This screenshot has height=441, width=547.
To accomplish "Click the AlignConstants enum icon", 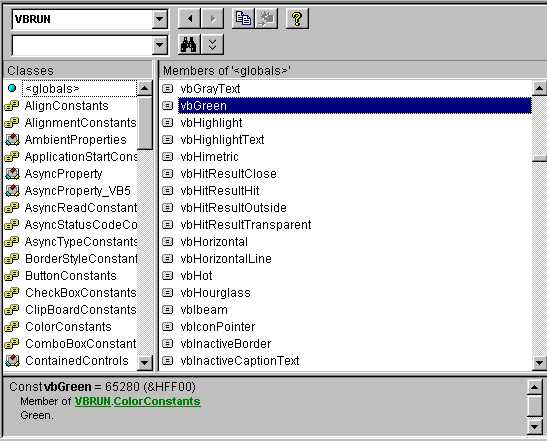I will (12, 106).
